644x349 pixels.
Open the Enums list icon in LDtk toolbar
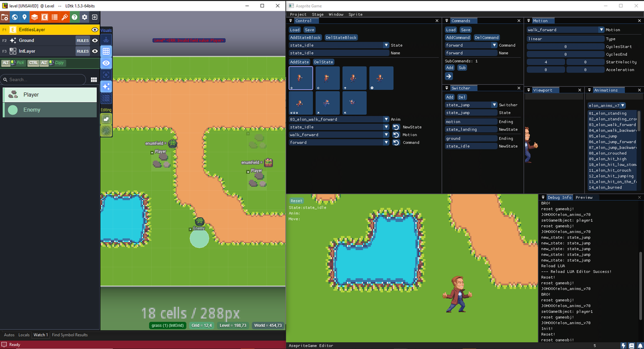[54, 17]
